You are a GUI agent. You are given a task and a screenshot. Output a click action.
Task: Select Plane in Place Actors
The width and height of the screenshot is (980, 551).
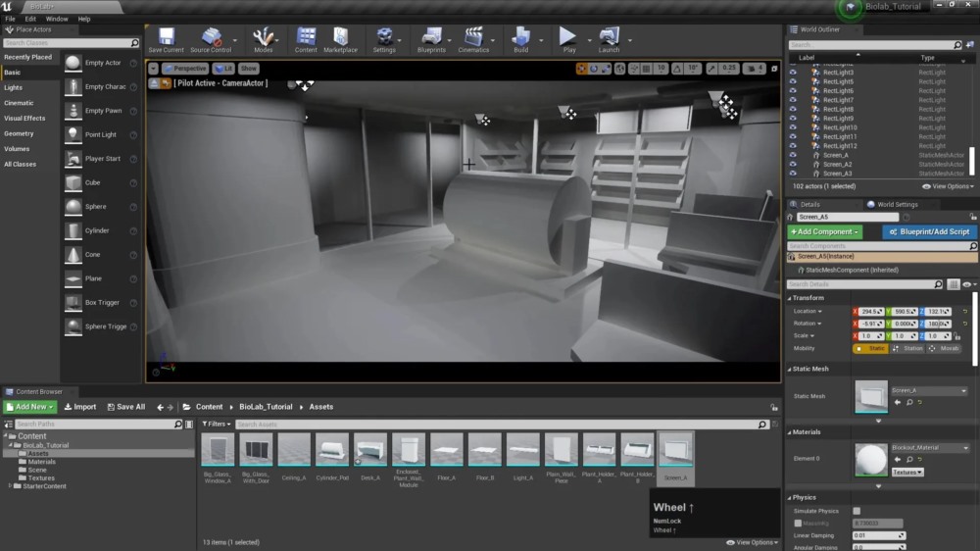point(100,278)
